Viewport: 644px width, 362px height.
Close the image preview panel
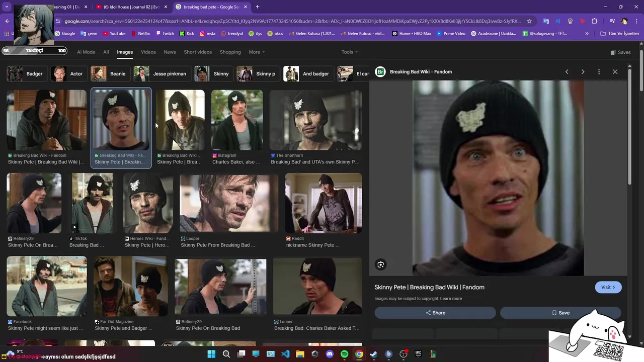(615, 72)
